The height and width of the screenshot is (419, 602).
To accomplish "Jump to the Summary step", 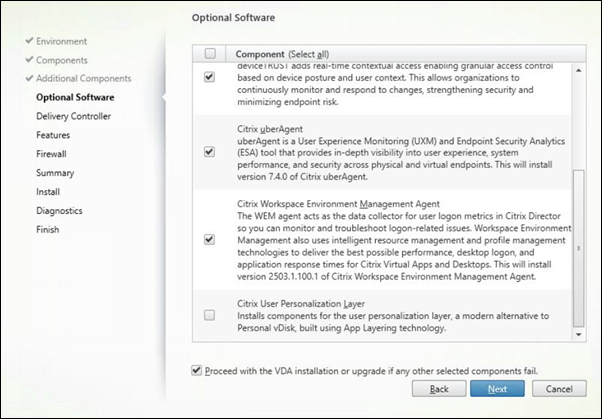I will (x=54, y=173).
